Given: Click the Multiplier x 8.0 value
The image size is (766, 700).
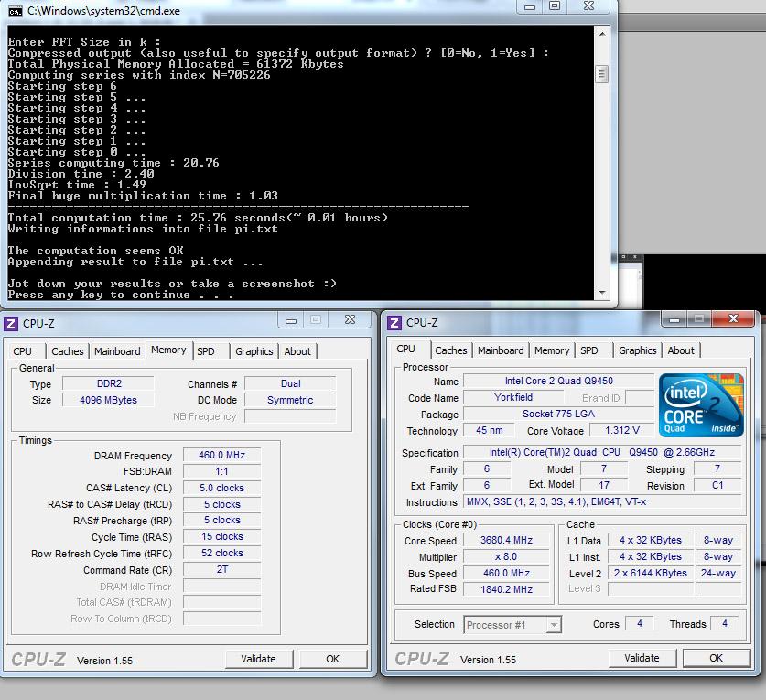Looking at the screenshot, I should tap(506, 556).
